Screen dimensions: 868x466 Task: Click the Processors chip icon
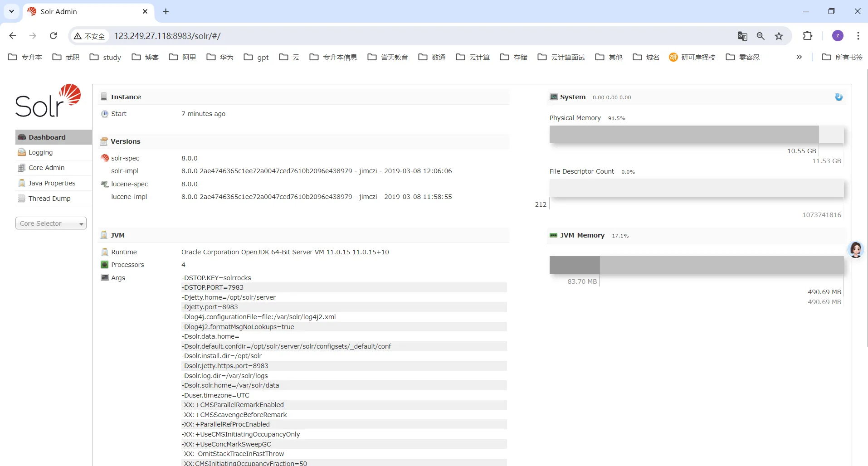pyautogui.click(x=105, y=265)
